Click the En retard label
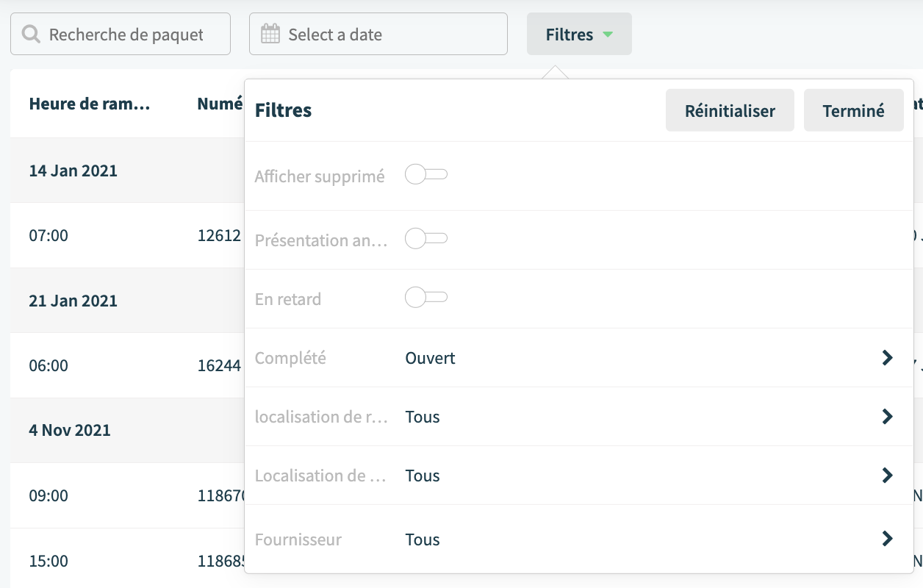 click(288, 299)
